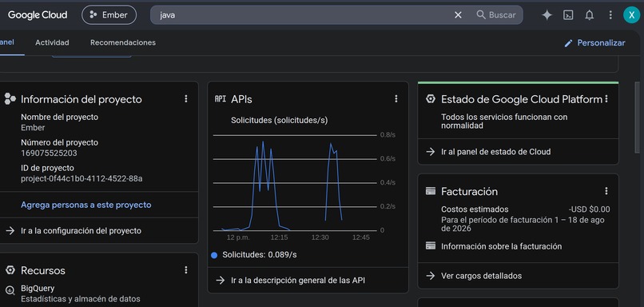Screen dimensions: 644x307
Task: Select the project number 169075525203
Action: (x=49, y=153)
